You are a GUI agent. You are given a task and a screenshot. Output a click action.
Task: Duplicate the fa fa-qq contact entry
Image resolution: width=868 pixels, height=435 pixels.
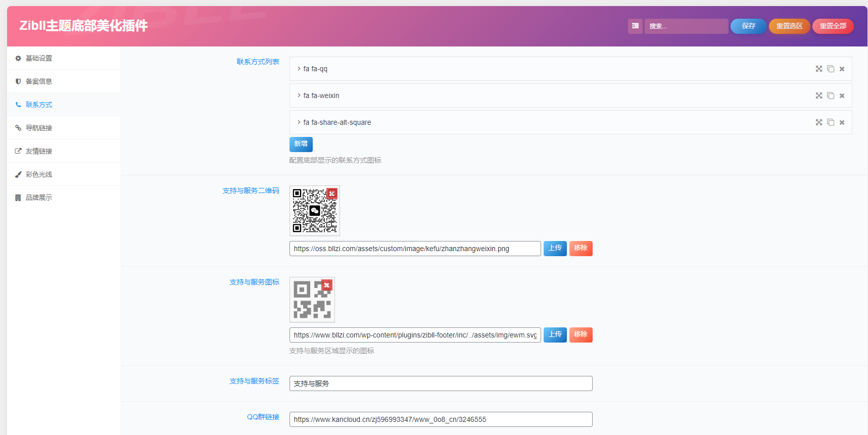(x=831, y=69)
